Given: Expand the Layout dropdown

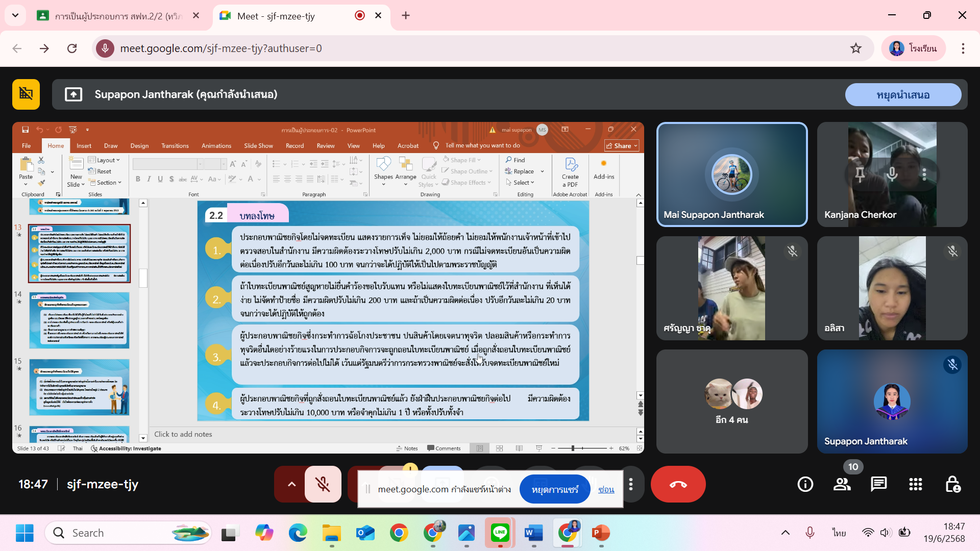Looking at the screenshot, I should (x=104, y=160).
